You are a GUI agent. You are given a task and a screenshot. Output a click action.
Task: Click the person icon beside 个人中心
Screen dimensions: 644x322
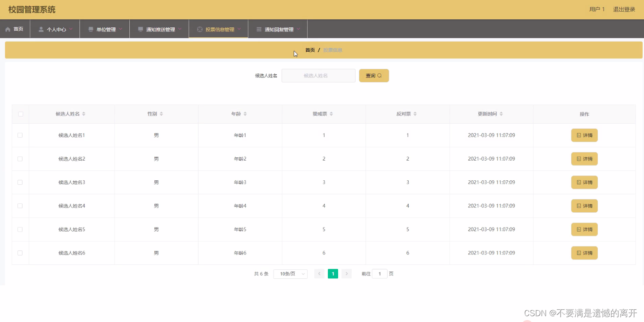pyautogui.click(x=41, y=29)
